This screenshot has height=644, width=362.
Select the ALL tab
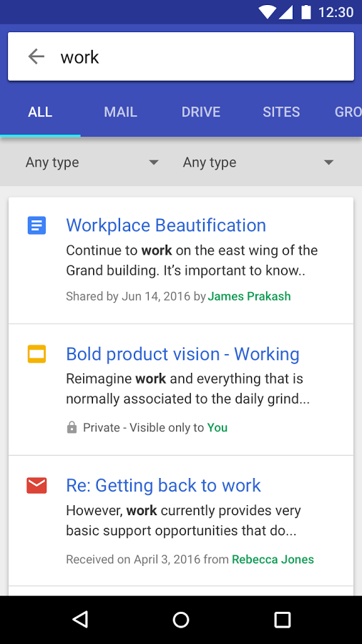[x=40, y=112]
